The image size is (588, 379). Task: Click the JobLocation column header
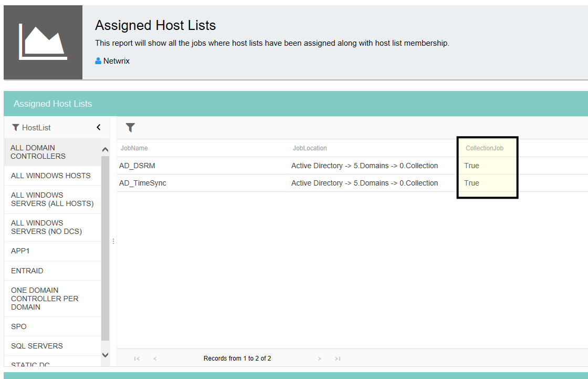310,148
